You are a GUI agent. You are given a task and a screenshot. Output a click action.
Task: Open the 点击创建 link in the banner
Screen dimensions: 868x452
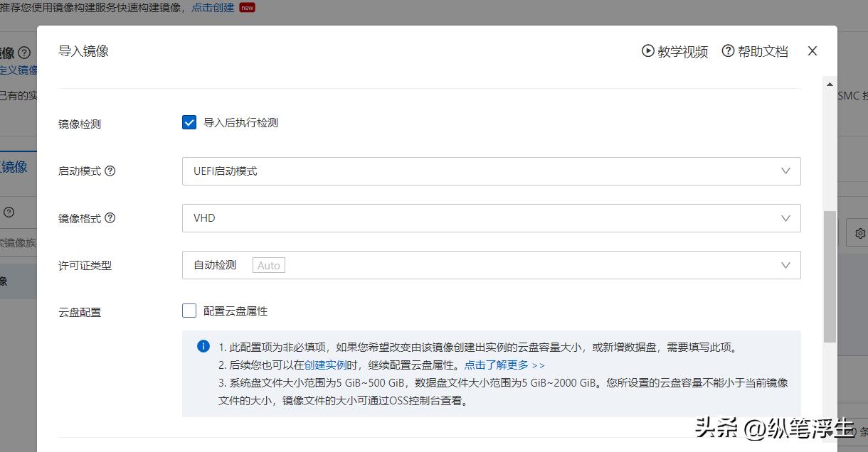[214, 7]
